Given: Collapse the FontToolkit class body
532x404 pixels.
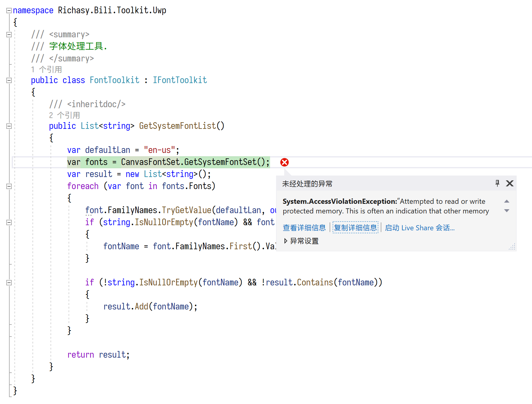Looking at the screenshot, I should 9,80.
